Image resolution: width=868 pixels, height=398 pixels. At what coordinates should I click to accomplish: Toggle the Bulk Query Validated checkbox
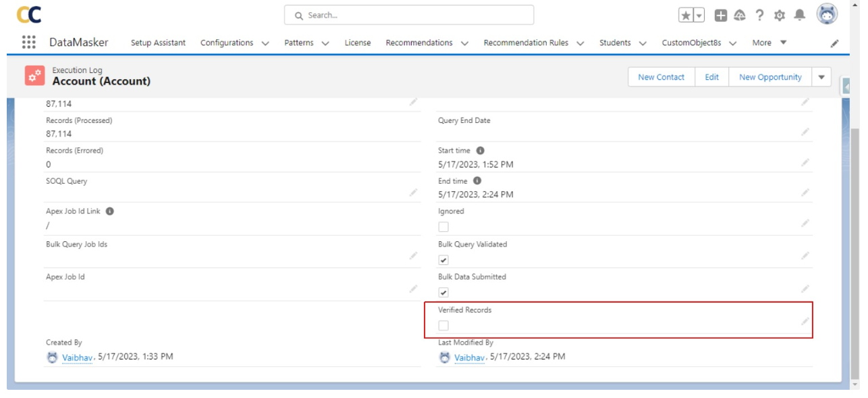(443, 259)
